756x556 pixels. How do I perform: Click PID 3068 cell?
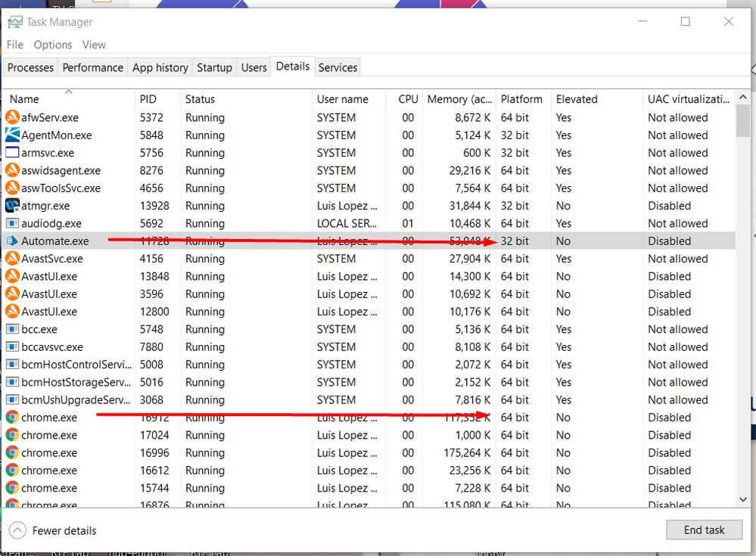click(x=151, y=400)
